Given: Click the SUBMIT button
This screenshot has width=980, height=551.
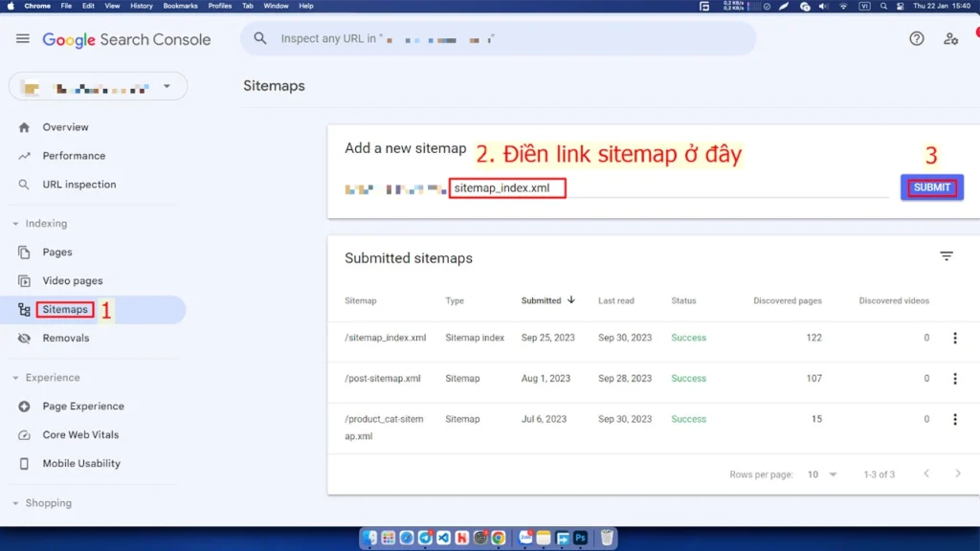Looking at the screenshot, I should (x=930, y=187).
